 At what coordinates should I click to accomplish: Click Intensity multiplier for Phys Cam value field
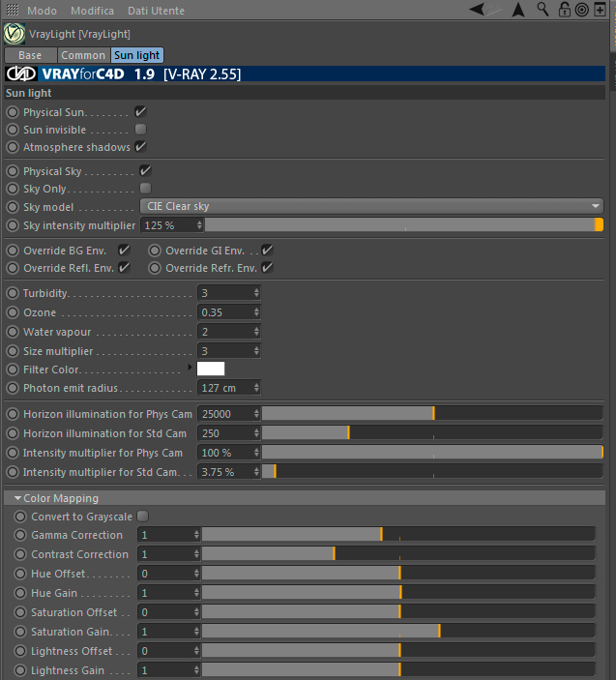pos(229,453)
